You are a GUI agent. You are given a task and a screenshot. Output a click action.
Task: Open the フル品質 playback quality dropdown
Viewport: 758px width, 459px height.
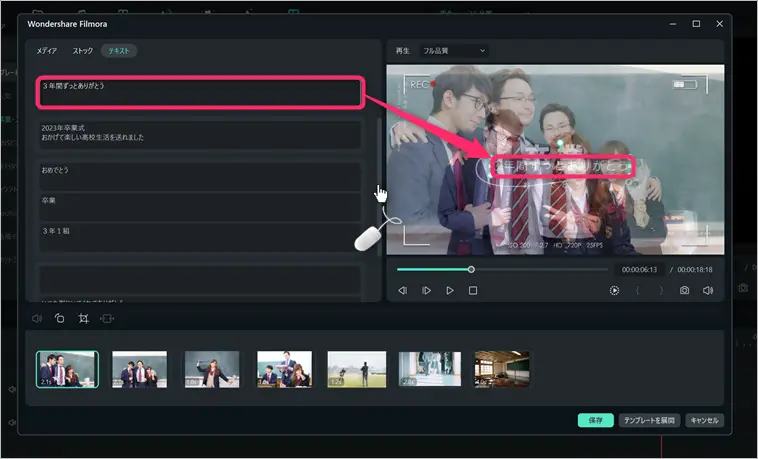[x=453, y=51]
